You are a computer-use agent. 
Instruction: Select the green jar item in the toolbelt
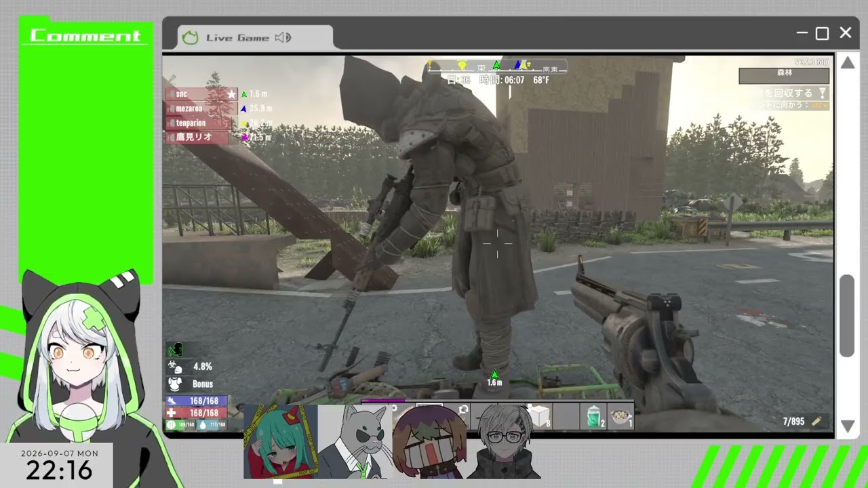(594, 416)
